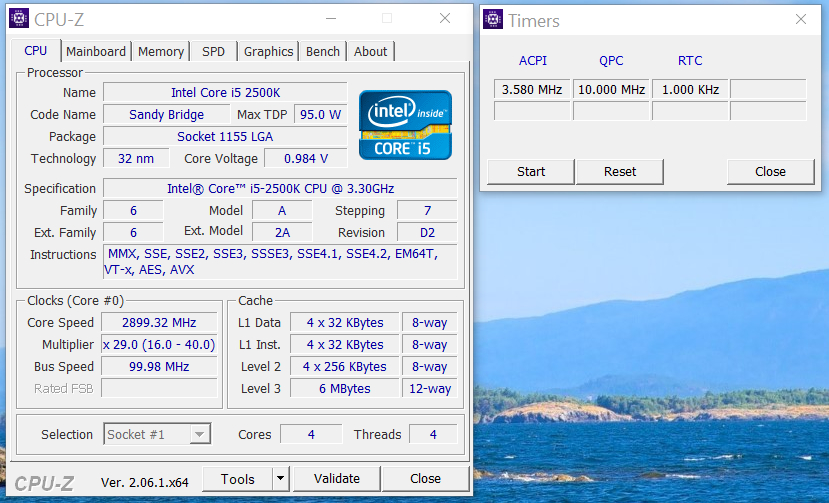Click the Bus Speed value '99.98 MHz'
This screenshot has height=503, width=829.
[x=159, y=367]
